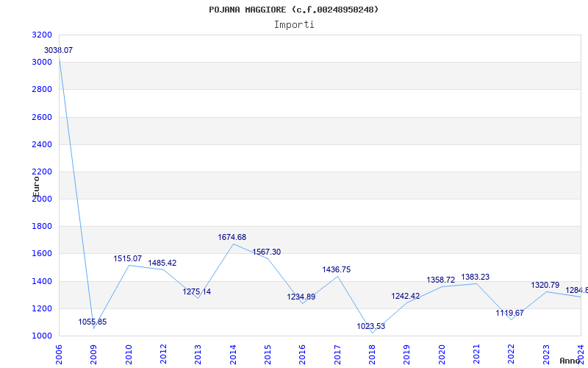Select the 3200 y-axis tick value
Image resolution: width=588 pixels, height=368 pixels.
coord(43,35)
